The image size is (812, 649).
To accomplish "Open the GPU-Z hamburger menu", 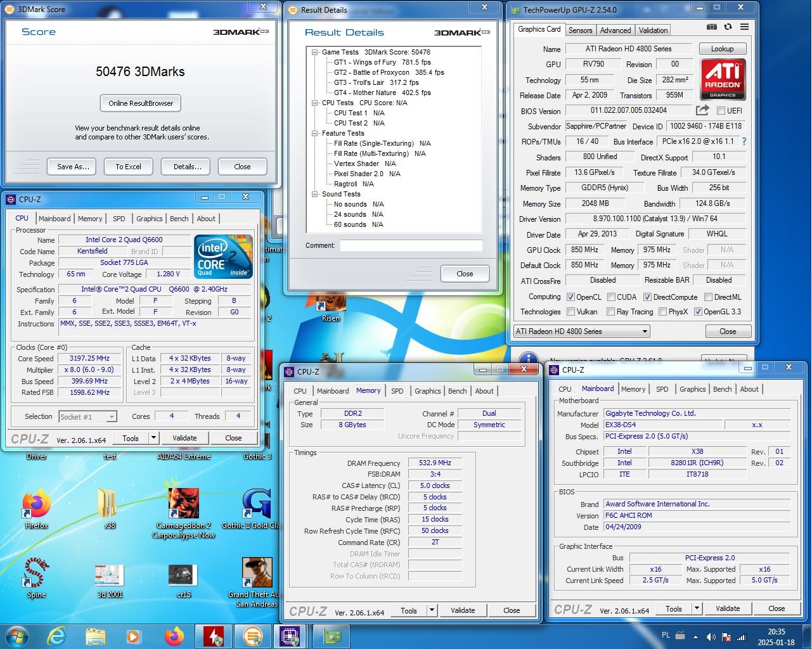I will point(744,27).
